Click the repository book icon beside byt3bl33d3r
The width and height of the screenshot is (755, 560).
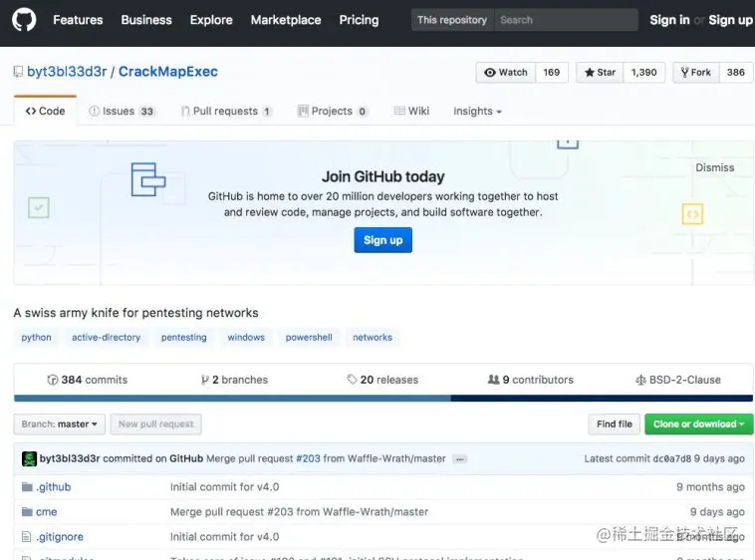pos(18,72)
